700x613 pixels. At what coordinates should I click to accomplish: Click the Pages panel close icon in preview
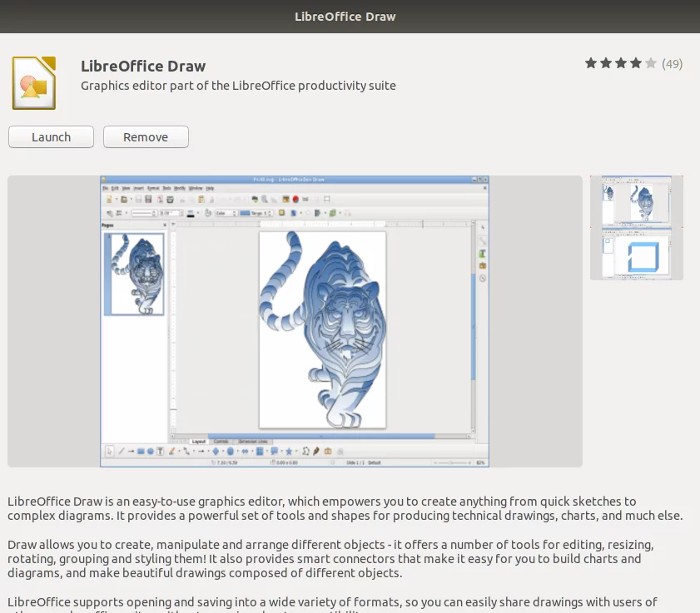click(165, 225)
